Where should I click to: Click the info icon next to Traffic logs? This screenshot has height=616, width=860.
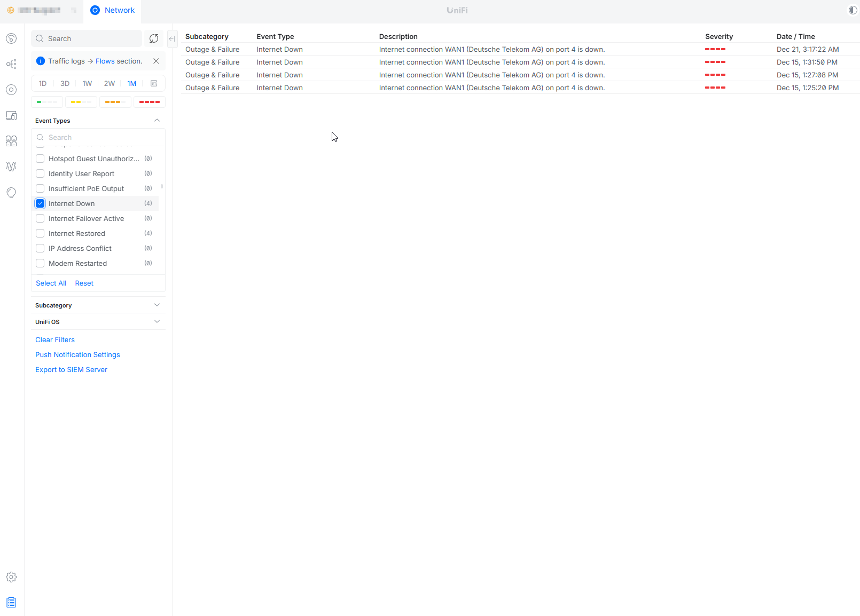coord(41,61)
